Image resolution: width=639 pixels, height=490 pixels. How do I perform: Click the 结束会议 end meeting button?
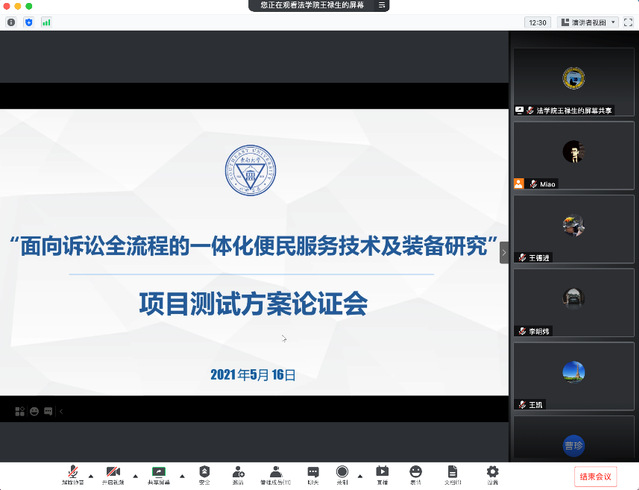[595, 475]
